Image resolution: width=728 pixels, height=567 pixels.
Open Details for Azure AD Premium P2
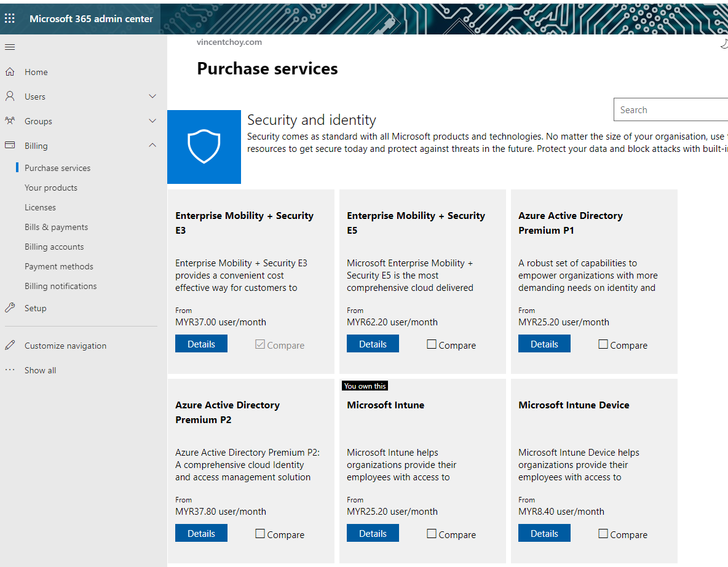click(201, 533)
